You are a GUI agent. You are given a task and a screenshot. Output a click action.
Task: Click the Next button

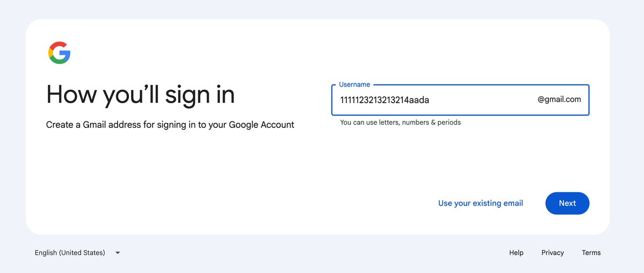click(x=567, y=203)
